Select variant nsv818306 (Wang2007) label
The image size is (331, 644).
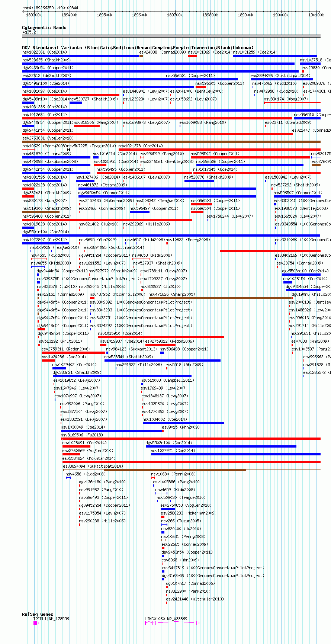[96, 122]
